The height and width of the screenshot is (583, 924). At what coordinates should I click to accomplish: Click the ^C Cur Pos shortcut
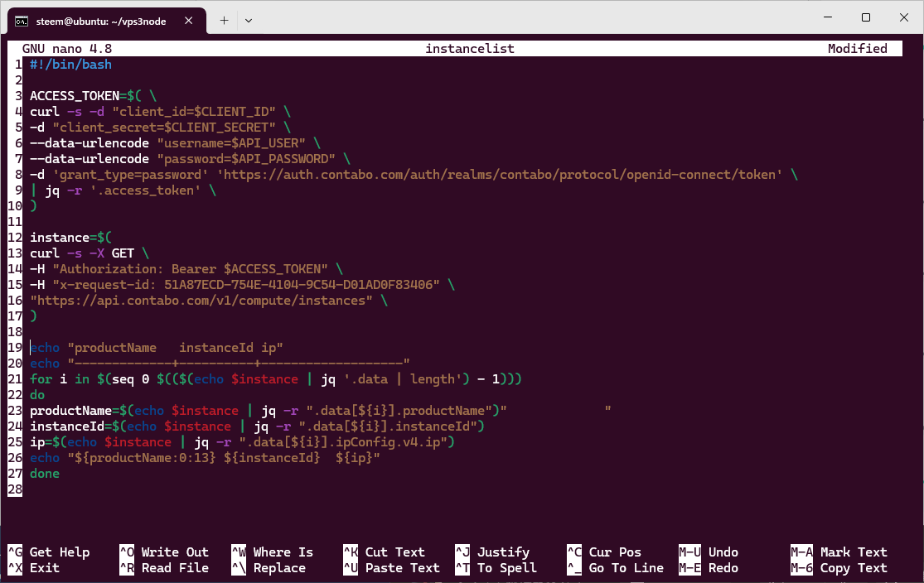point(604,552)
